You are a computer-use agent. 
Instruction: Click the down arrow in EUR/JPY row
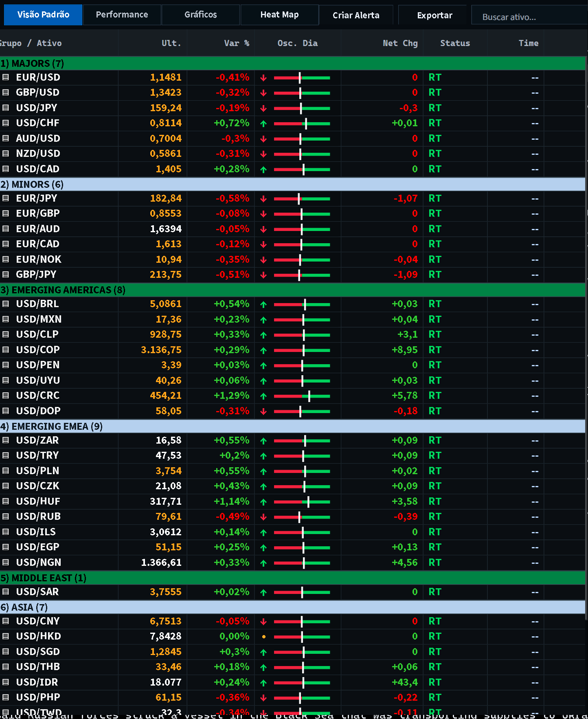[x=263, y=199]
